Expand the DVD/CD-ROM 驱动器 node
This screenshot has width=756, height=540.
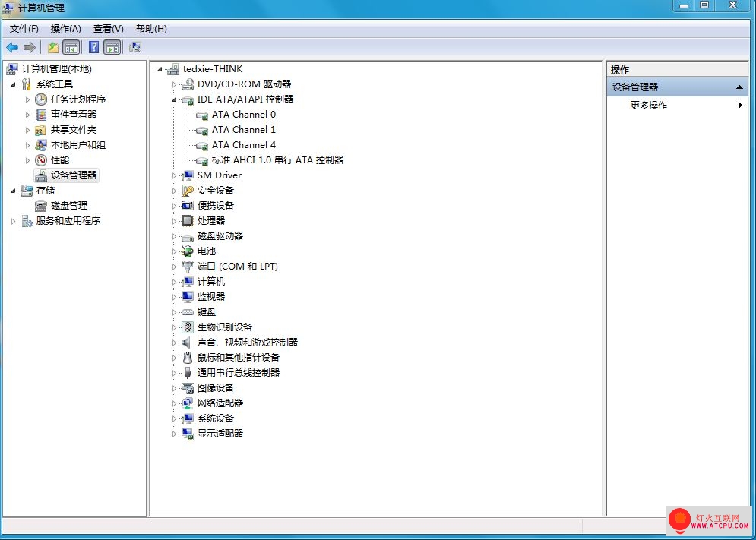[x=175, y=85]
